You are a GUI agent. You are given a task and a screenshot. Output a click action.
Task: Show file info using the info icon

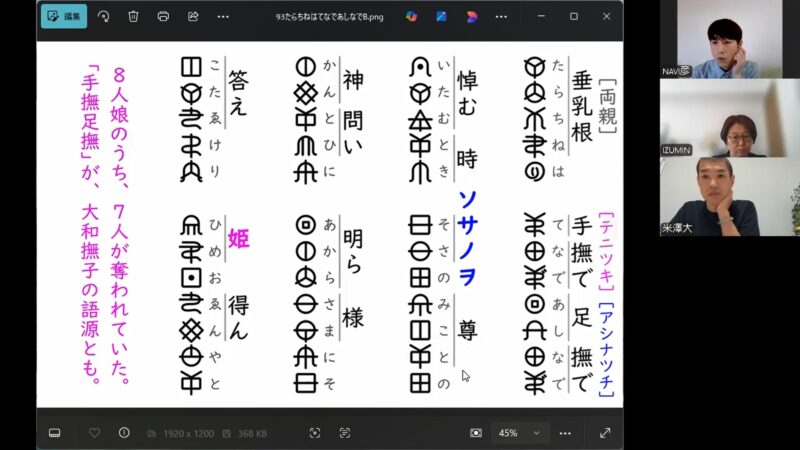[x=124, y=433]
